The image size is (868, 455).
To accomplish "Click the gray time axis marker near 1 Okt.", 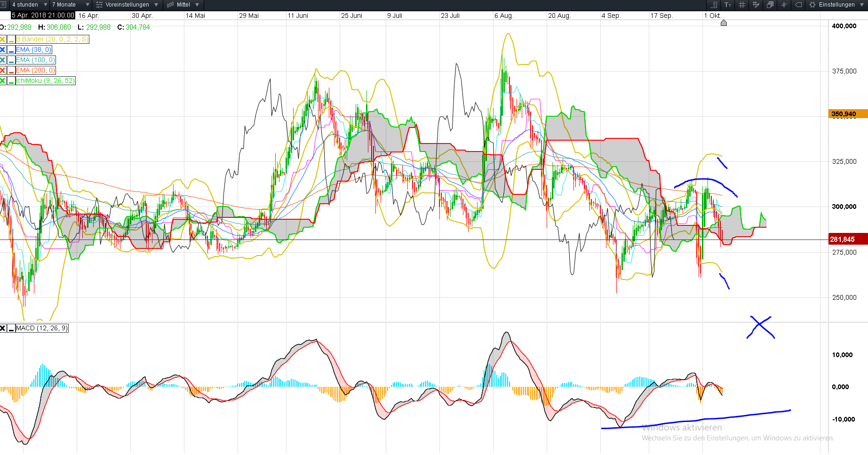I will pos(724,23).
